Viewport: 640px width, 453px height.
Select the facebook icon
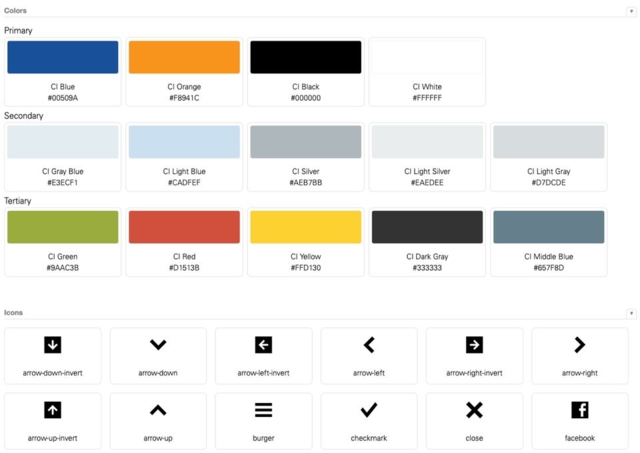tap(580, 410)
